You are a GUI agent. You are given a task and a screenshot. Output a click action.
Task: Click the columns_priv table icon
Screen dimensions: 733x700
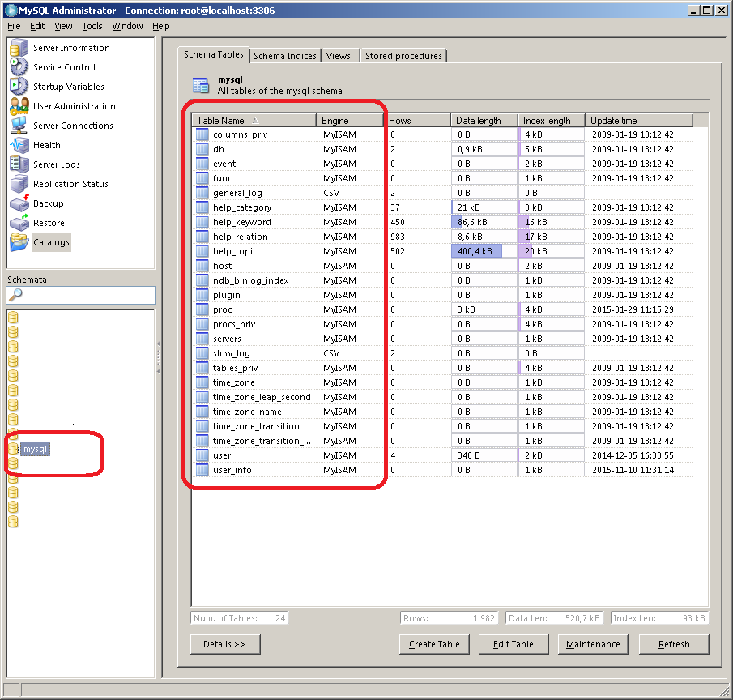point(202,134)
